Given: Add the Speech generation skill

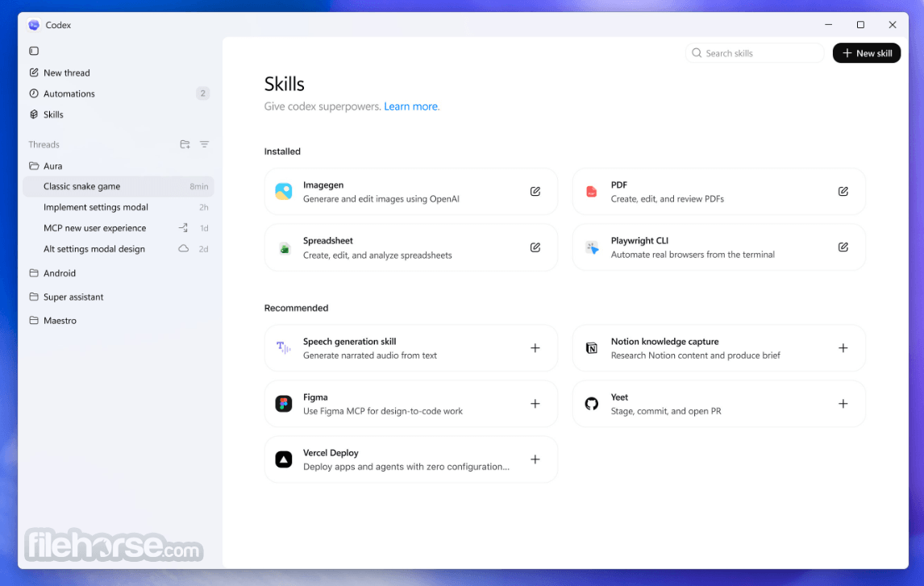Looking at the screenshot, I should click(x=535, y=348).
